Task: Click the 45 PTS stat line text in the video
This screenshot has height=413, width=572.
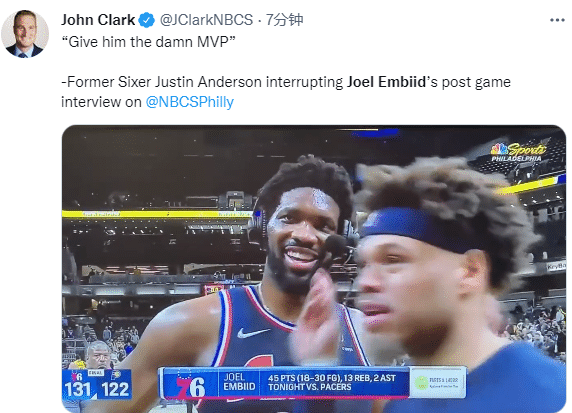Action: 331,382
